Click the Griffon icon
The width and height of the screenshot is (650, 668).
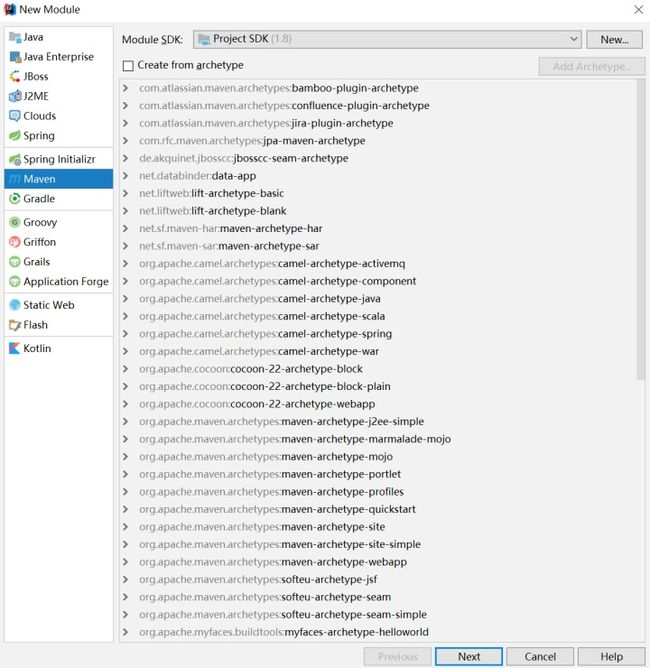15,242
